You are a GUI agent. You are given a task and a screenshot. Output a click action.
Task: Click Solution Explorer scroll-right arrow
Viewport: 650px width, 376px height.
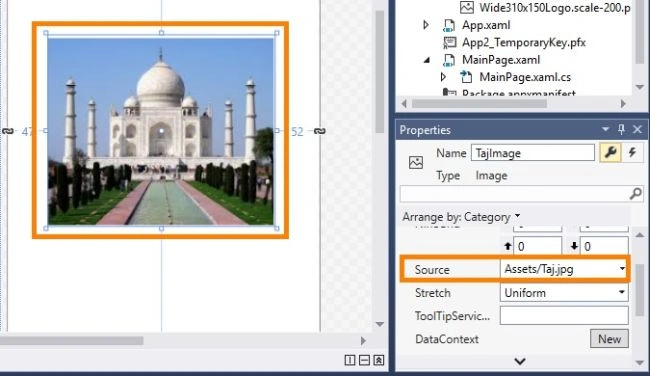point(623,104)
